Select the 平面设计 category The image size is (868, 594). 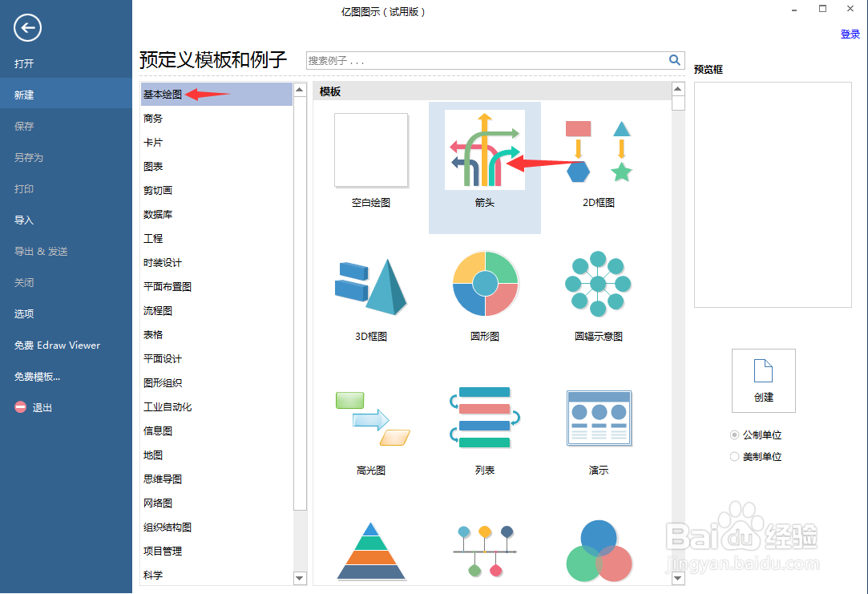(x=163, y=359)
